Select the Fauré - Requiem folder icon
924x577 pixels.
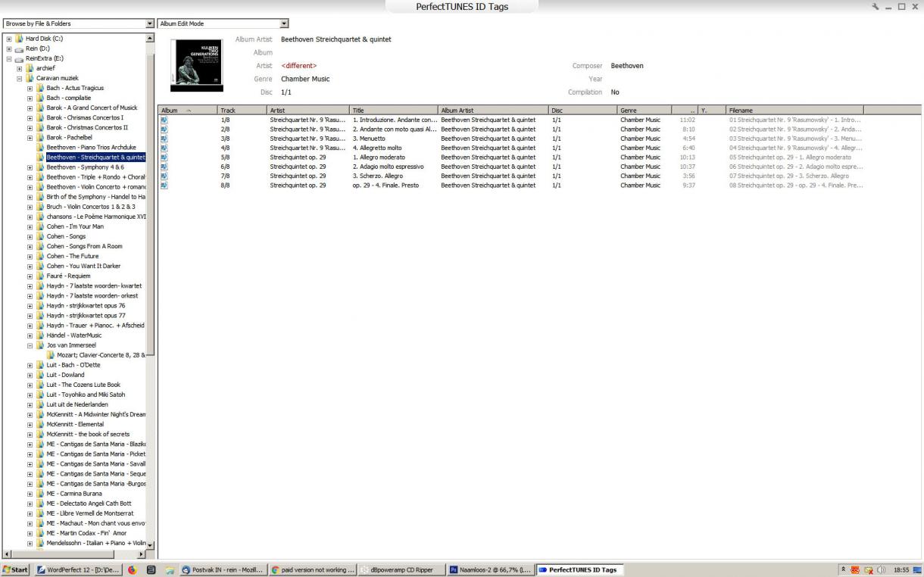coord(41,276)
